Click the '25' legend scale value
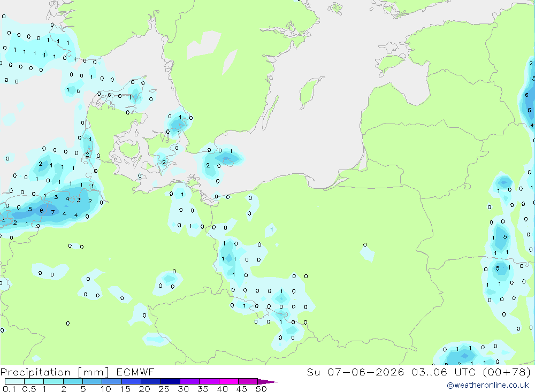This screenshot has width=535, height=392. (x=164, y=389)
